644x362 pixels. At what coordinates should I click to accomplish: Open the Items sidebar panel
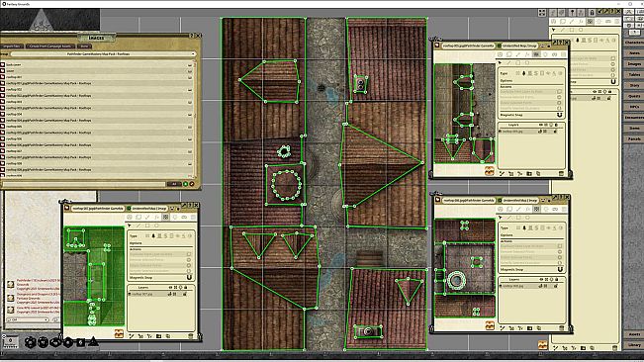coord(634,128)
